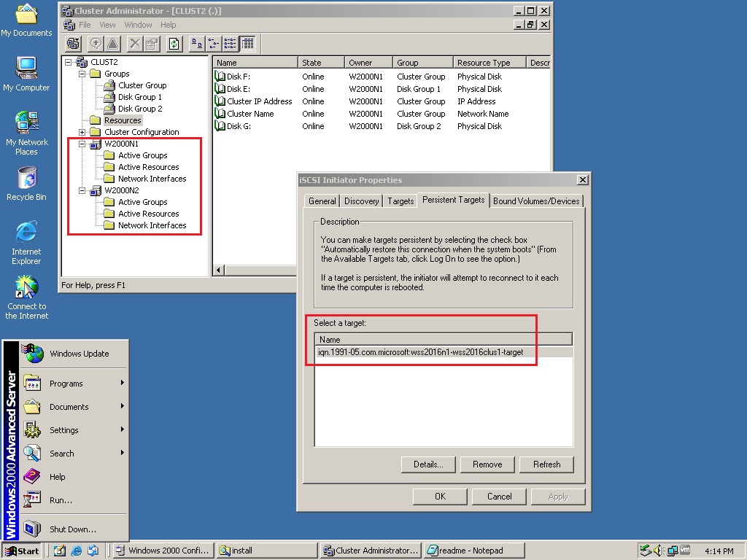This screenshot has width=747, height=560.
Task: Click Shut Down... in Start menu
Action: (x=73, y=529)
